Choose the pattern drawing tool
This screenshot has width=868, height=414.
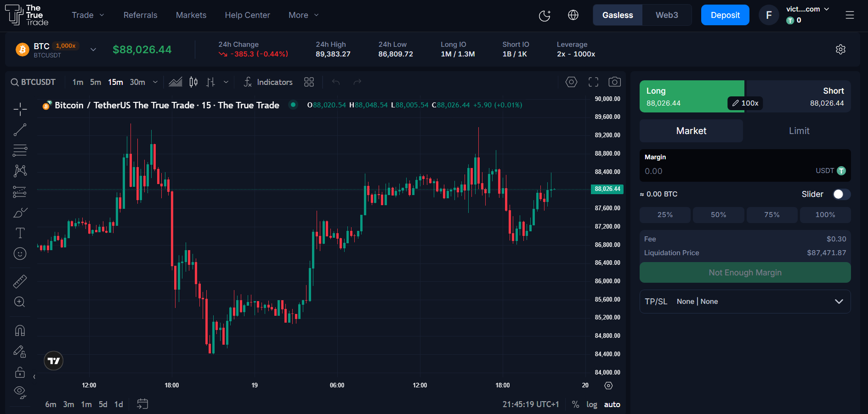pyautogui.click(x=20, y=171)
